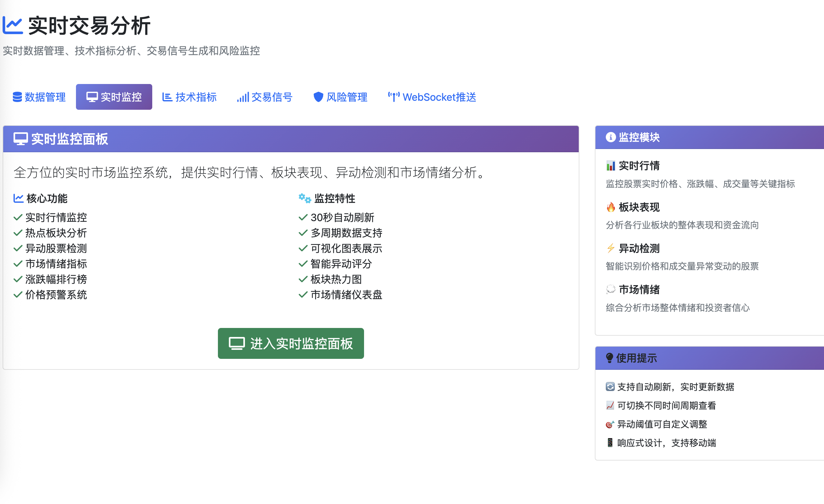This screenshot has width=824, height=504.
Task: Open the 交易信号 tab
Action: [265, 97]
